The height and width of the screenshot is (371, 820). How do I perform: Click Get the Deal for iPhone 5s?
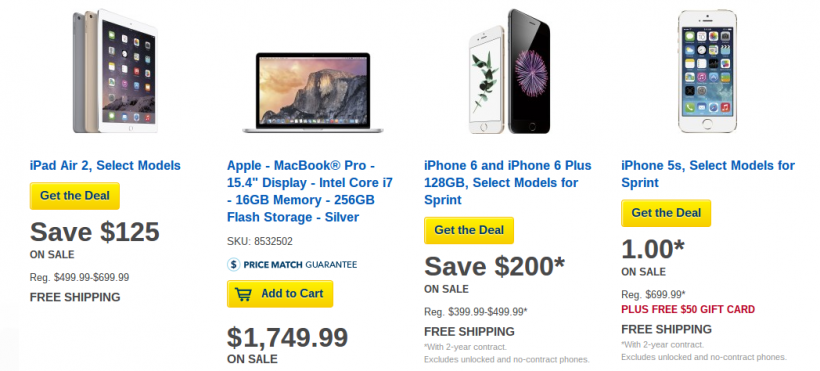(x=666, y=213)
